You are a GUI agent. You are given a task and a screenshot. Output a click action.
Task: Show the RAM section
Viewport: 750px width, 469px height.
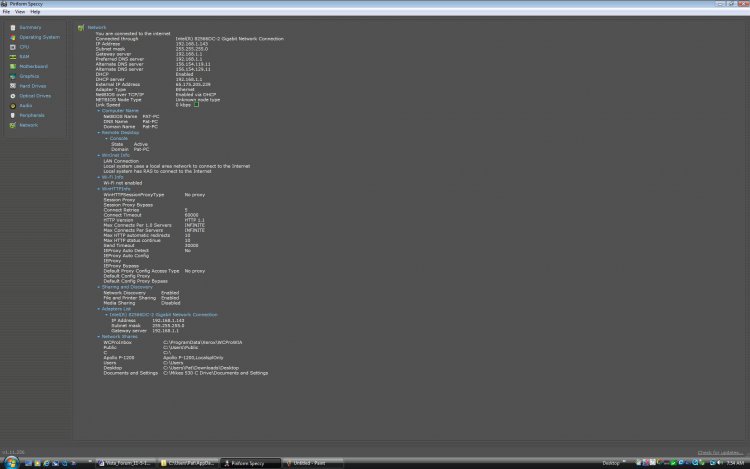[24, 57]
